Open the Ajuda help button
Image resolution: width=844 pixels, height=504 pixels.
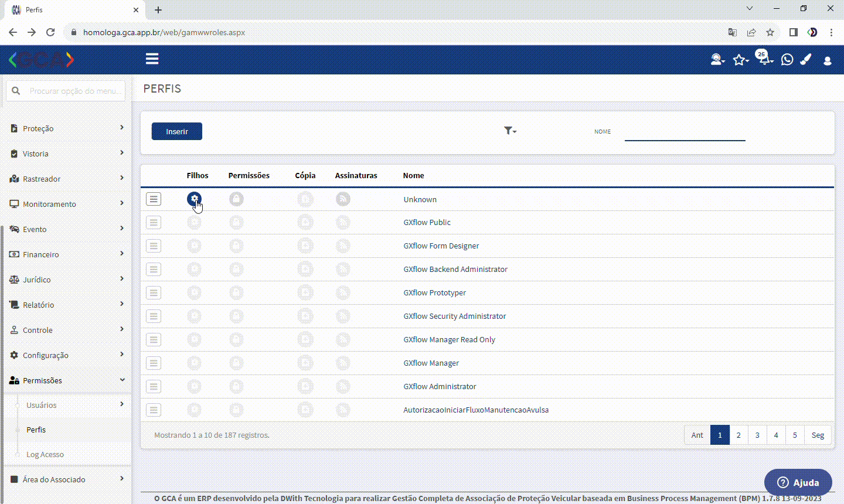798,482
